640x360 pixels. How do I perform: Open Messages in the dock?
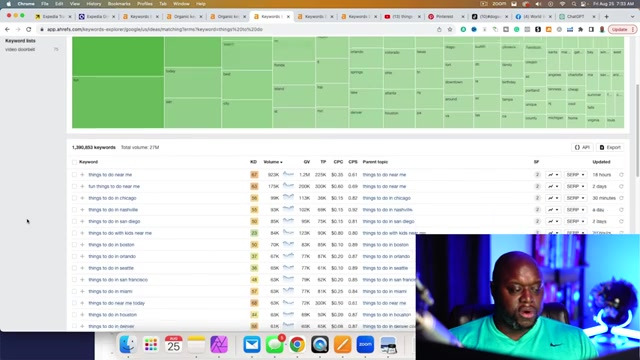tap(275, 345)
